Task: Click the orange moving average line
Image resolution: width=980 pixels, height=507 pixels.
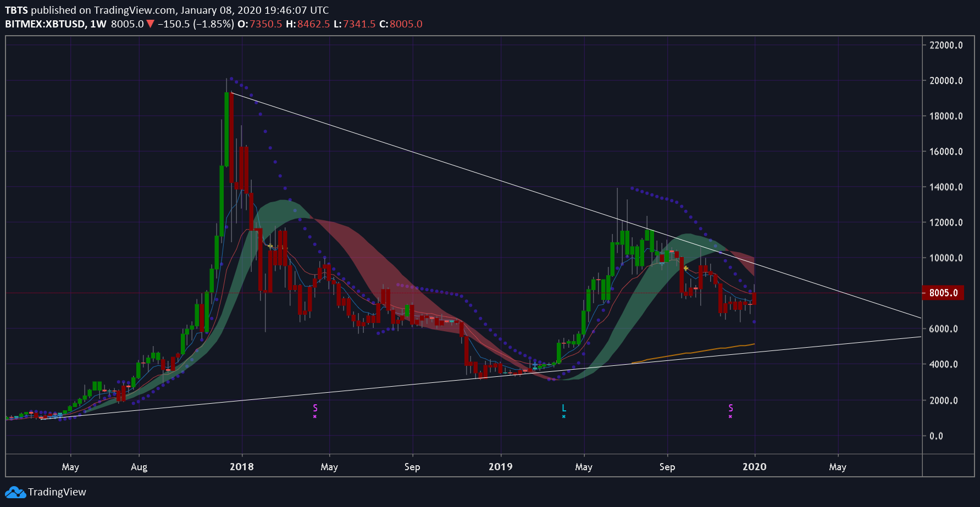Action: [x=694, y=352]
